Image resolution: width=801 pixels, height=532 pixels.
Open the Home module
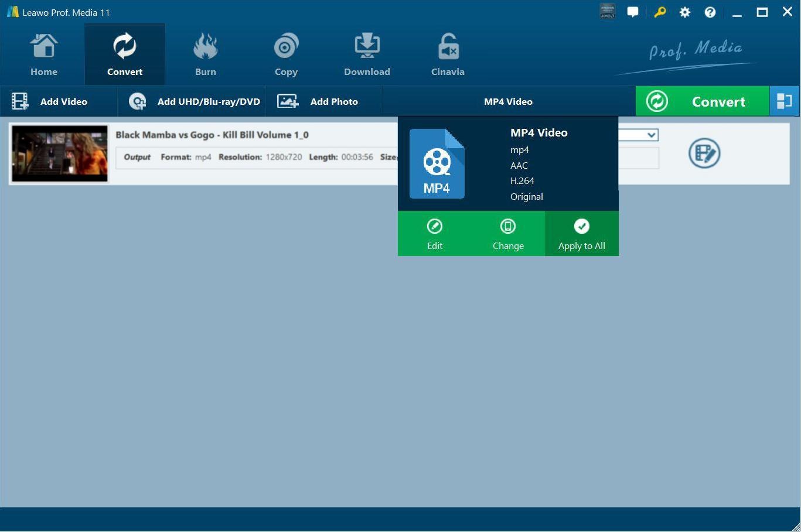click(44, 55)
